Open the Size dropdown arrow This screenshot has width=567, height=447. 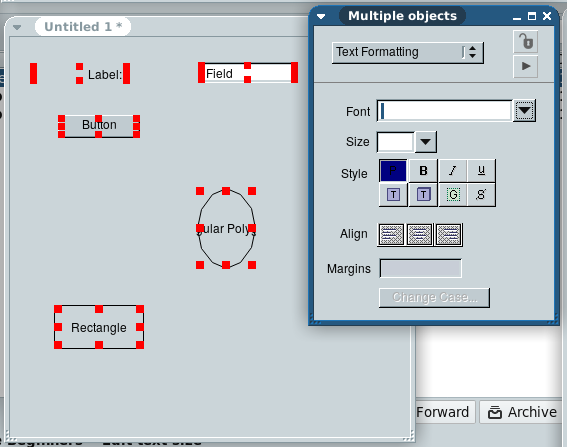(426, 142)
